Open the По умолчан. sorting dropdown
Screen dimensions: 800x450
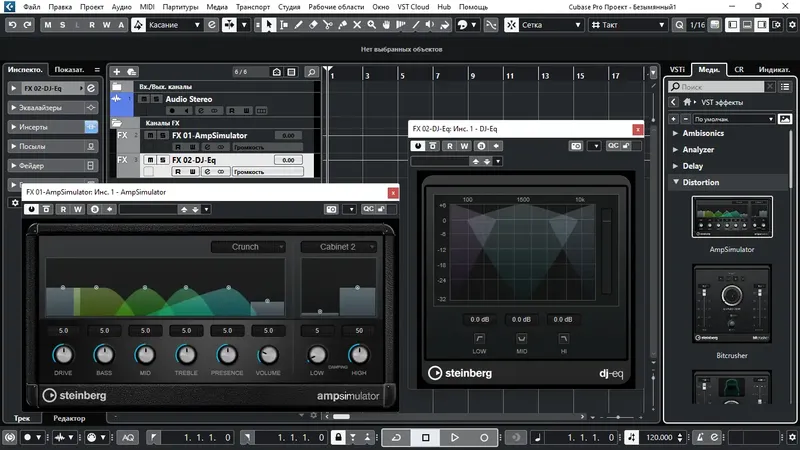(734, 119)
